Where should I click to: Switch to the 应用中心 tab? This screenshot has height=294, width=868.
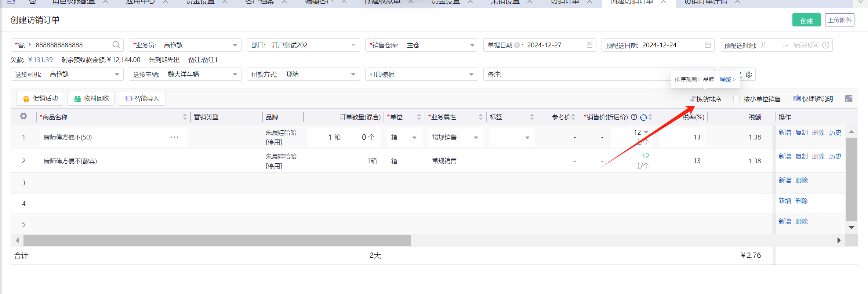tap(140, 2)
